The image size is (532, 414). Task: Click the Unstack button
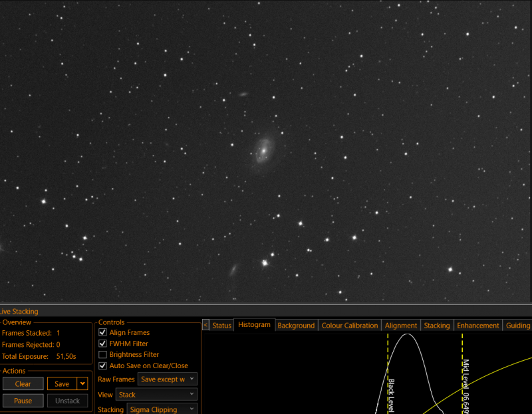(x=67, y=401)
